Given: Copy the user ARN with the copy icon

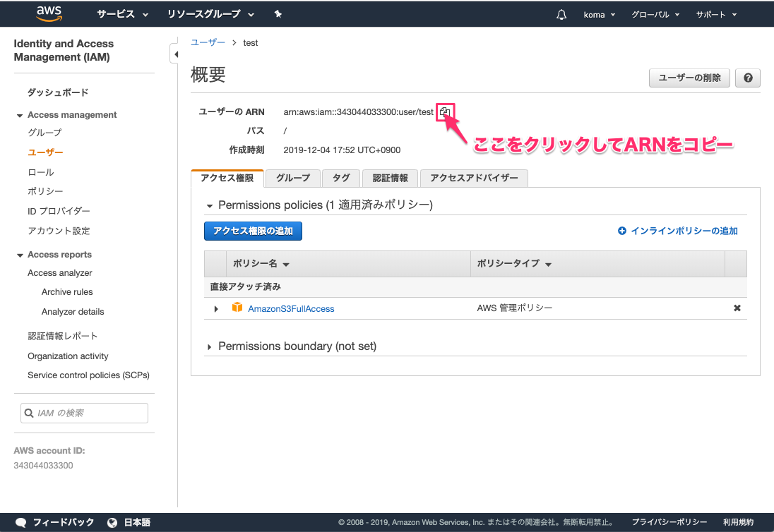Looking at the screenshot, I should pyautogui.click(x=445, y=111).
